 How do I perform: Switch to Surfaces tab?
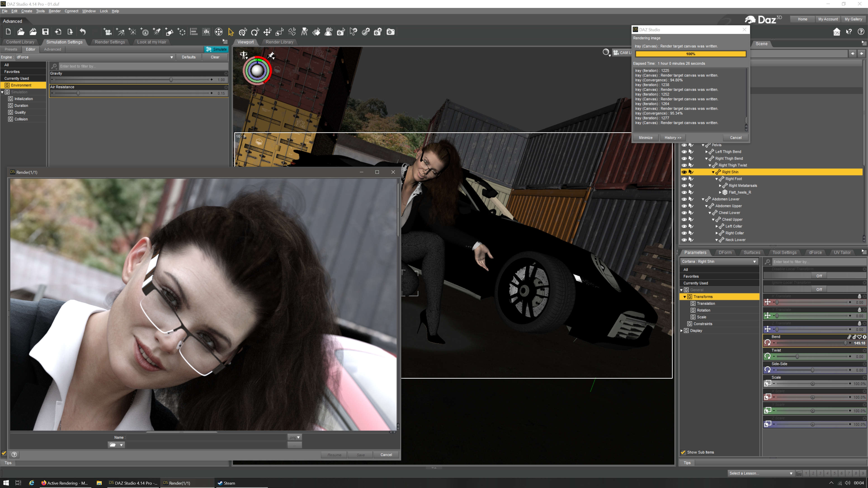(x=752, y=253)
